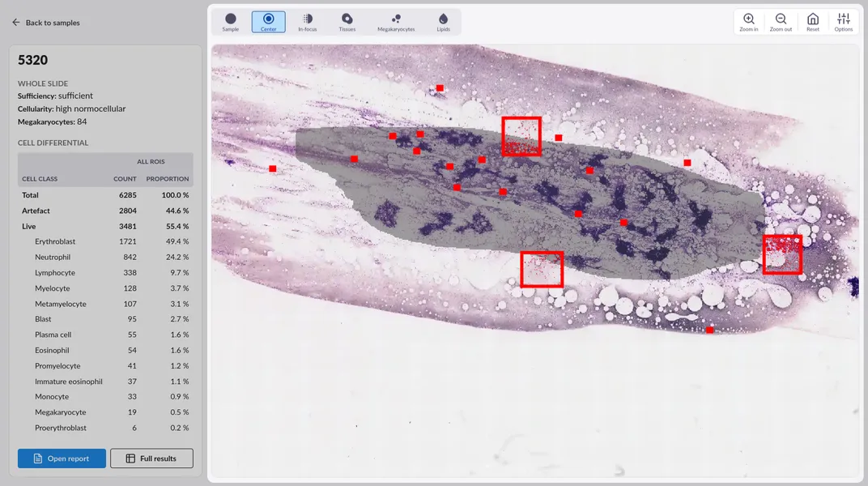Collapse the Live cell class group

click(x=29, y=226)
